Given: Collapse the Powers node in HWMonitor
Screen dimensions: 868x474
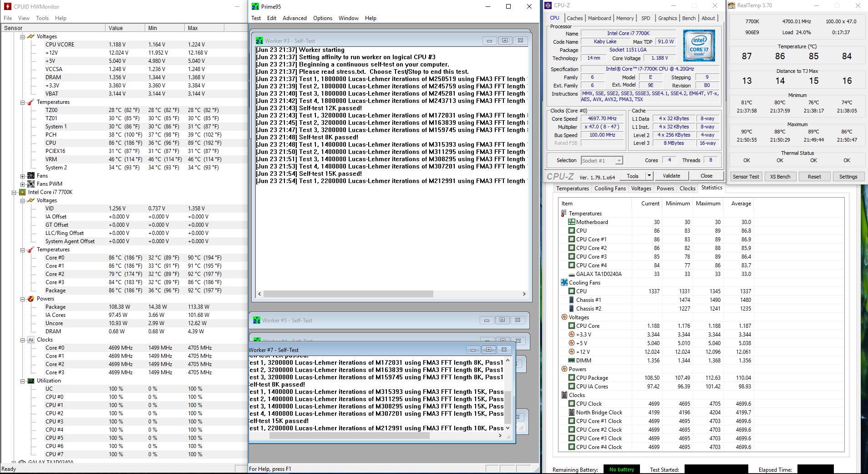Looking at the screenshot, I should pos(22,299).
